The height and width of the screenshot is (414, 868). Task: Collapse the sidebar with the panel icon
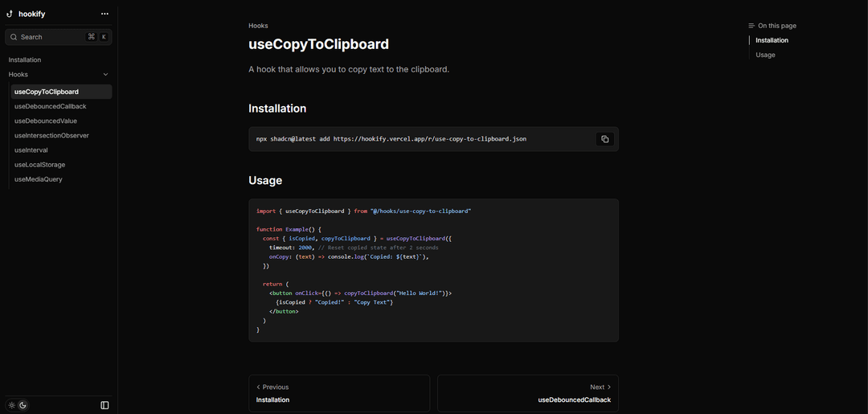(x=104, y=405)
